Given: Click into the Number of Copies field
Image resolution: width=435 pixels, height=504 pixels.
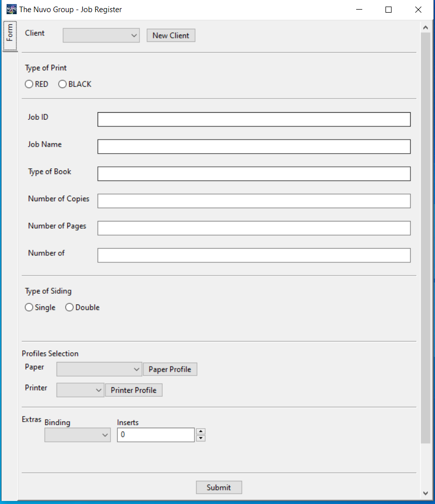Looking at the screenshot, I should point(254,201).
